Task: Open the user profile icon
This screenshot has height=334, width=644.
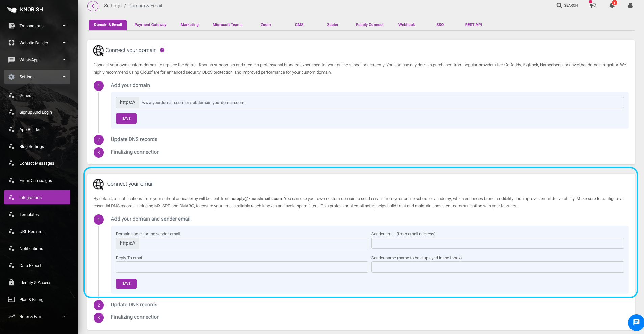Action: coord(630,5)
